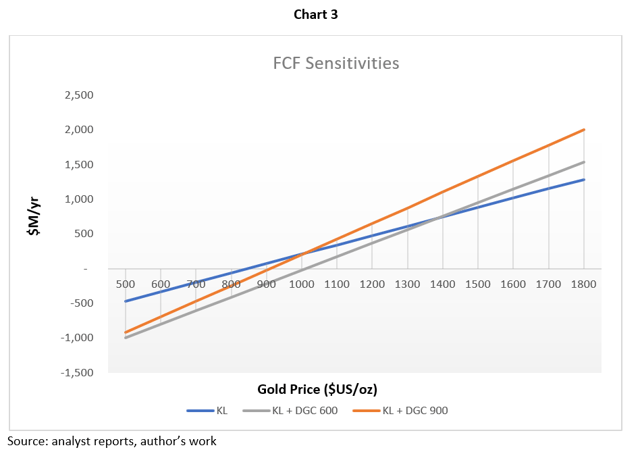640x454 pixels.
Task: Click the orange line's endpoint at 1800
Action: click(583, 129)
